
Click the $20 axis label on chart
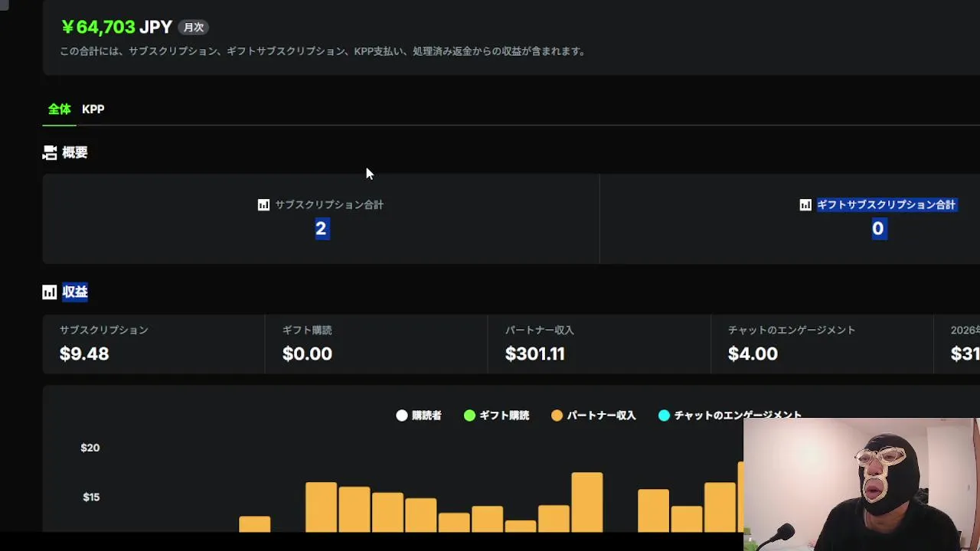point(90,448)
